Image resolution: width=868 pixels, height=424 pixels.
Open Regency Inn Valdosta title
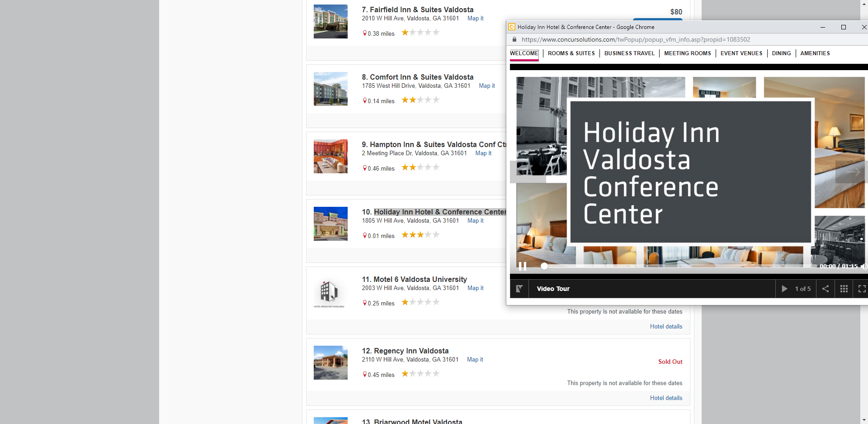click(x=406, y=351)
